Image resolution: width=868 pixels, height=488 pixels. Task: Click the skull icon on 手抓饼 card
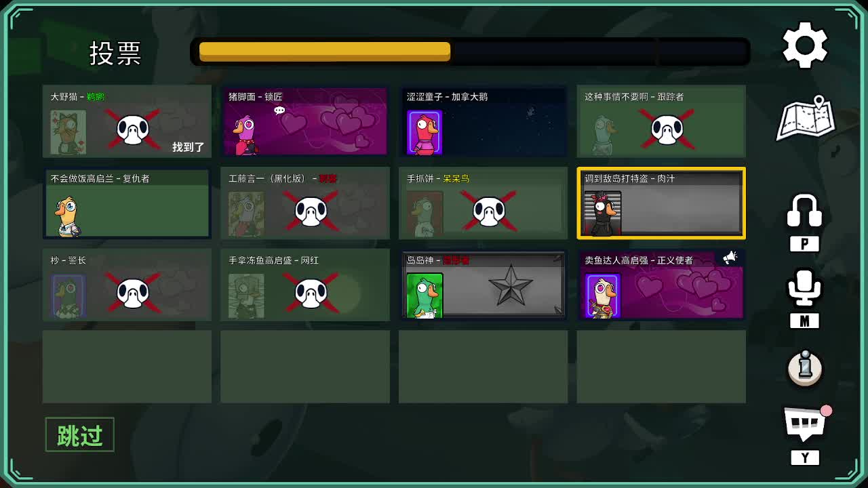point(489,211)
